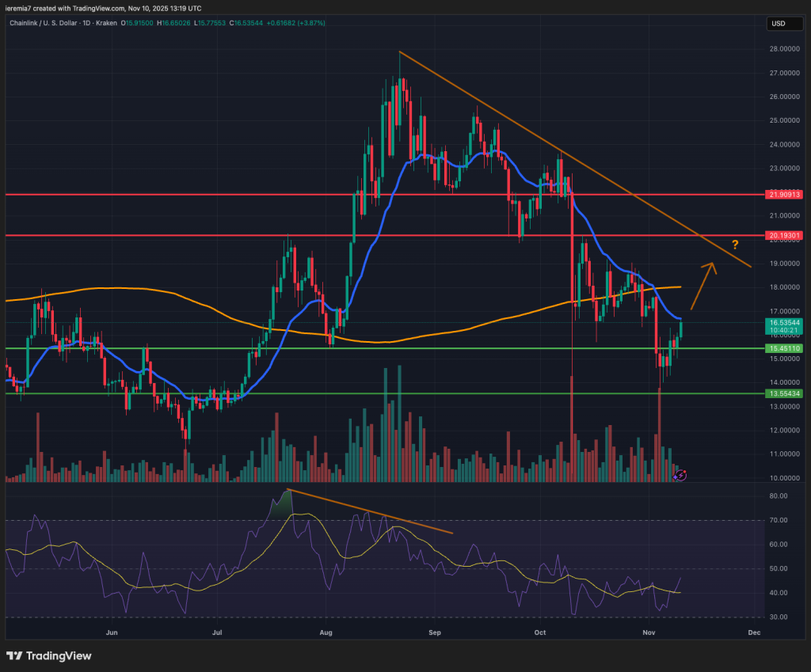Click the orange question mark annotation

(734, 243)
